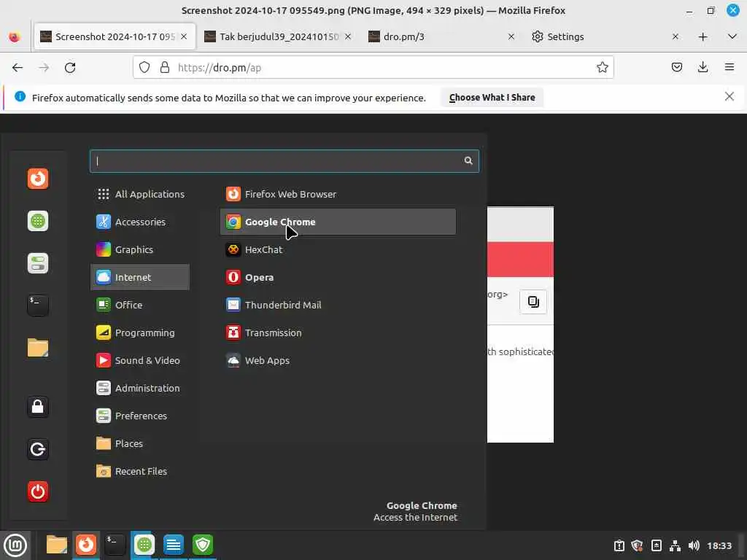Open network connections tray icon
747x560 pixels.
tap(675, 545)
